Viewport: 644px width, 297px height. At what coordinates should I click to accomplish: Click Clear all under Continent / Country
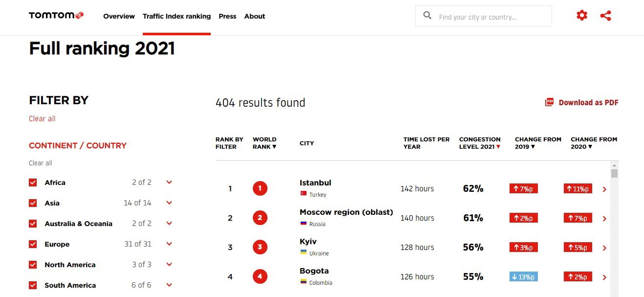(41, 163)
